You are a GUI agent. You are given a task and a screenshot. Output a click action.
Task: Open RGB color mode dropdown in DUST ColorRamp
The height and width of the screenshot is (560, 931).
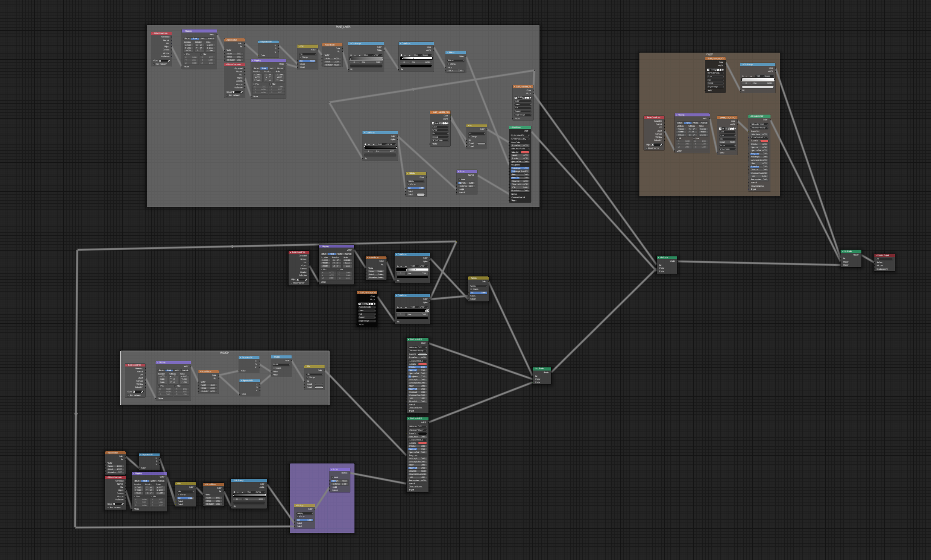760,76
